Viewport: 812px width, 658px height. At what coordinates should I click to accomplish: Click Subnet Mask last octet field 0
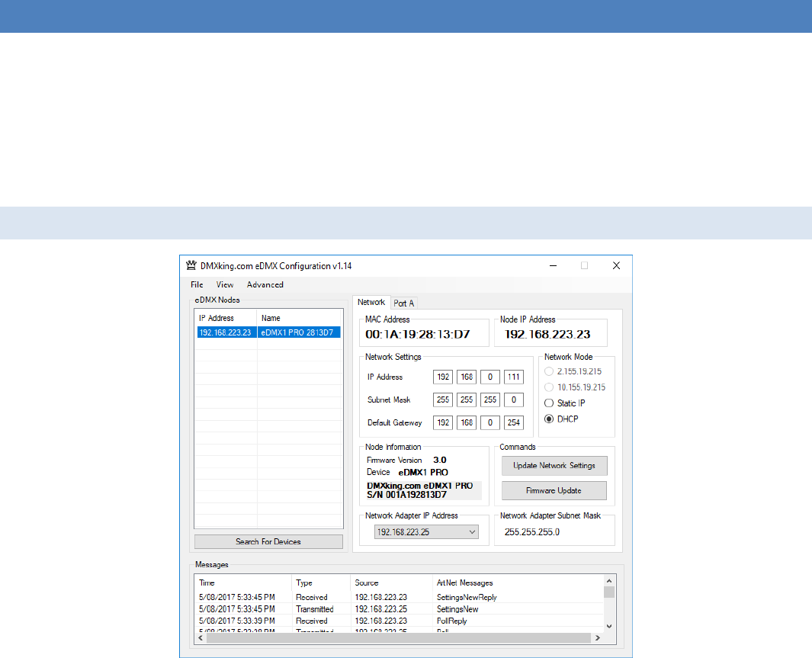(x=514, y=400)
